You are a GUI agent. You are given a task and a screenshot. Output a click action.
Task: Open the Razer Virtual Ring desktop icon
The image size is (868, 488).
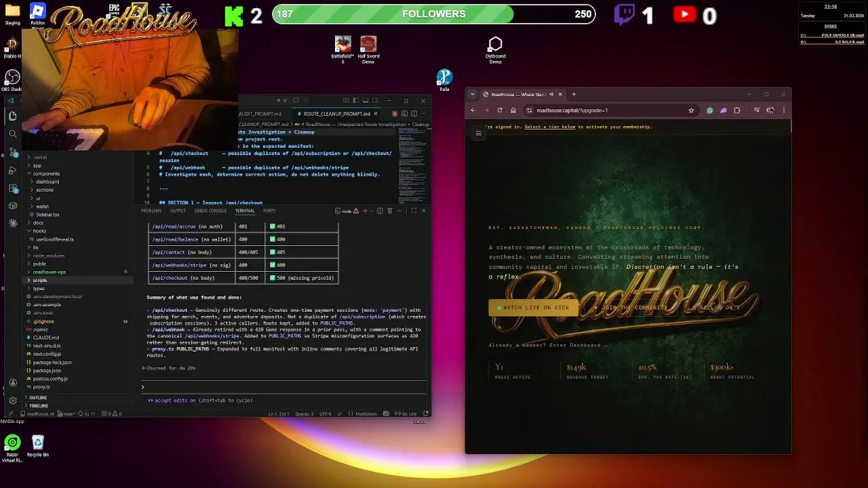[12, 447]
